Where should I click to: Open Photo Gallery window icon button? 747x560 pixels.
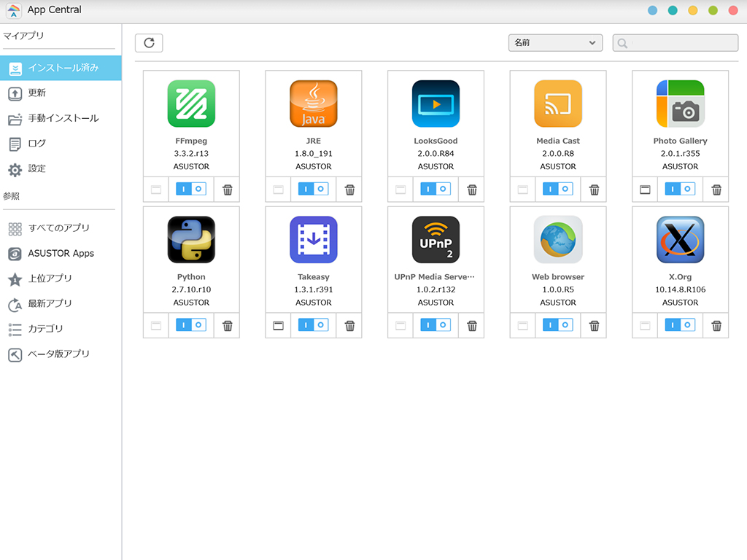point(645,190)
